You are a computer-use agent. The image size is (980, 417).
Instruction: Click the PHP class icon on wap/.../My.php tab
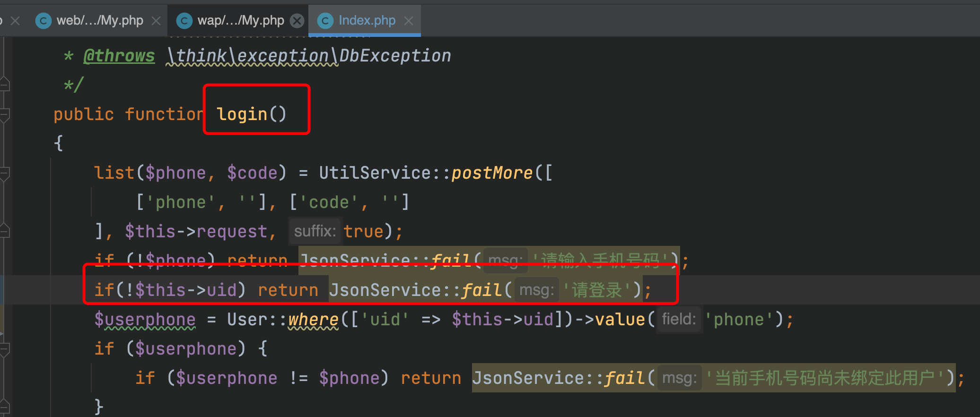click(184, 21)
